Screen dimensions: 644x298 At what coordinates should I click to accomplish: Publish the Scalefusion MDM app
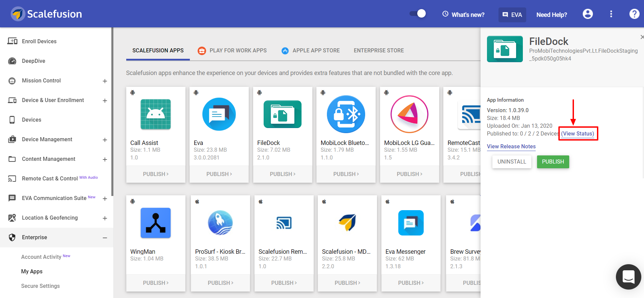[x=347, y=283]
